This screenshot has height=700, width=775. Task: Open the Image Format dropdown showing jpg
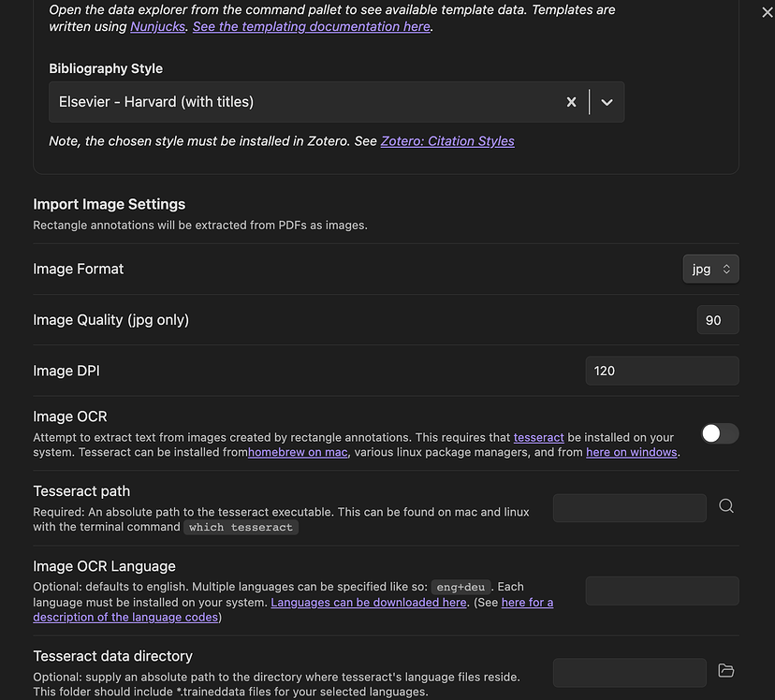tap(710, 269)
